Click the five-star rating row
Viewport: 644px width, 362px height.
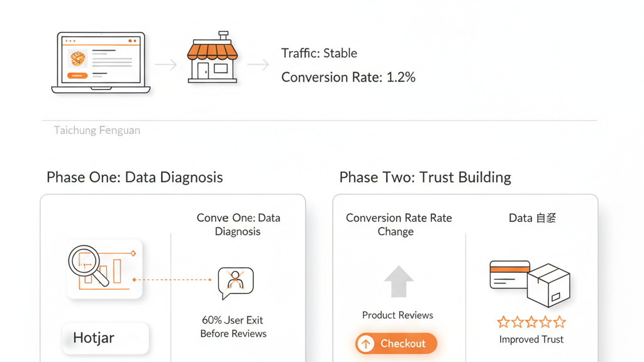(531, 322)
